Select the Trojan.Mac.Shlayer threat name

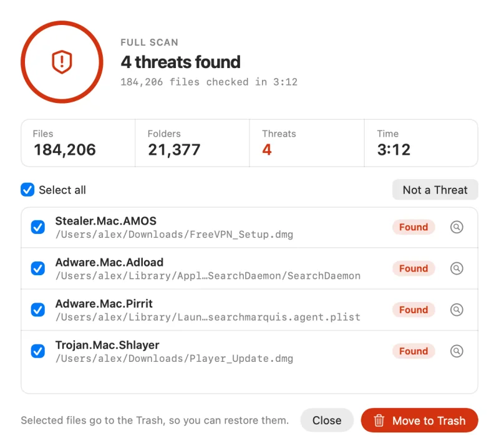[x=107, y=345]
